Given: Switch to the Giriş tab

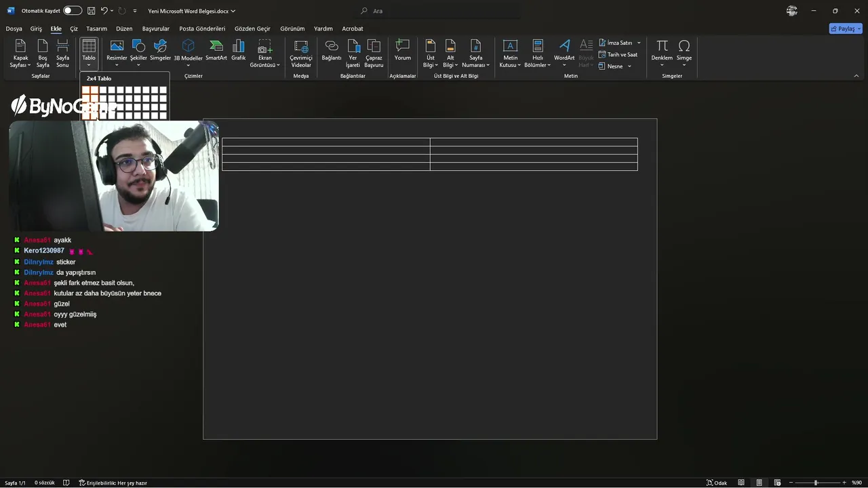Looking at the screenshot, I should click(36, 28).
